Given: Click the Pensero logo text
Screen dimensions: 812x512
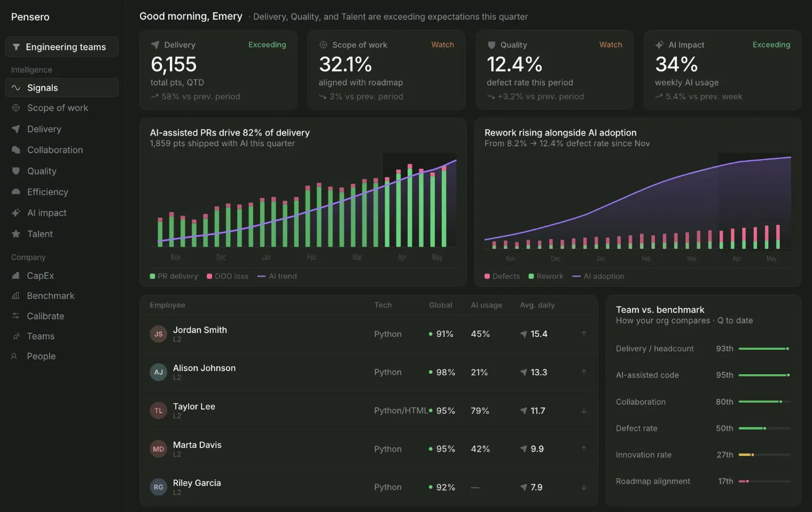Looking at the screenshot, I should click(x=30, y=17).
